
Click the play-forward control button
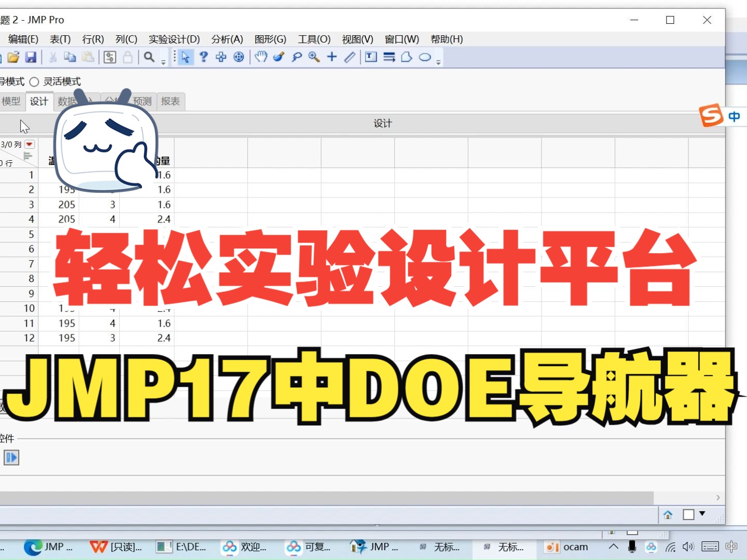[x=11, y=457]
